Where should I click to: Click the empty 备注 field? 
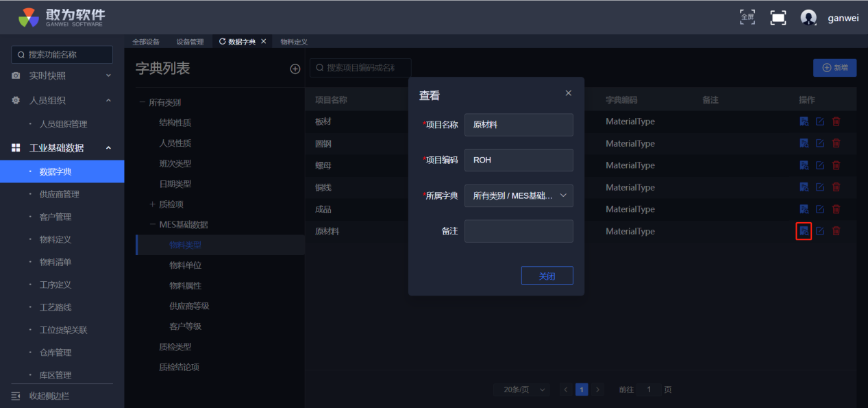point(519,231)
